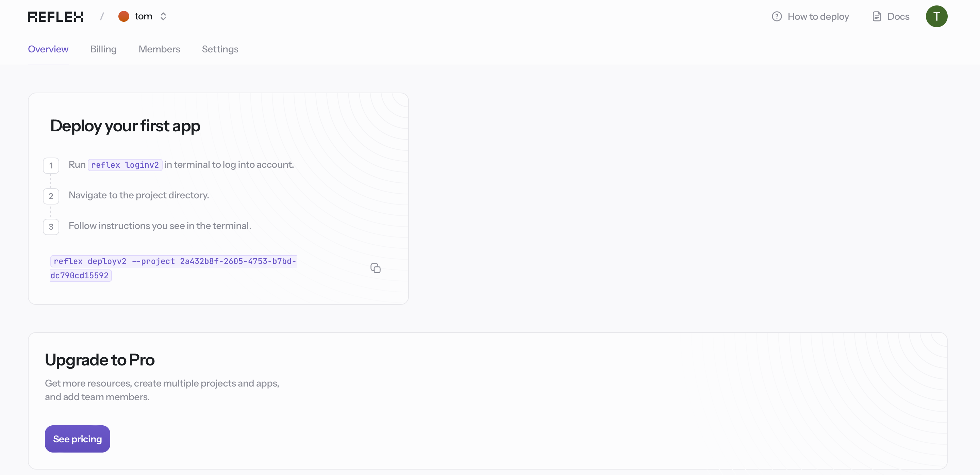Open the T avatar account menu
This screenshot has height=475, width=980.
coord(937,16)
